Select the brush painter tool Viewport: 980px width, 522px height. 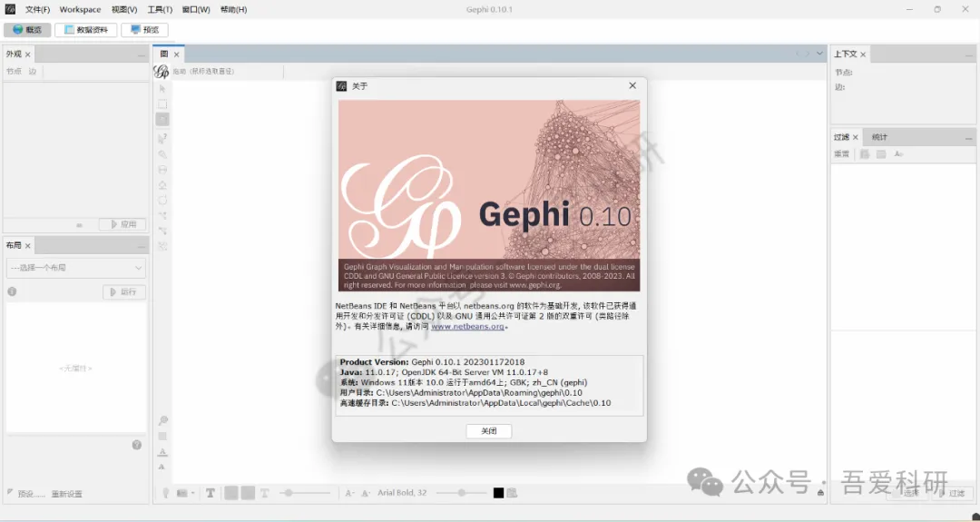(162, 153)
